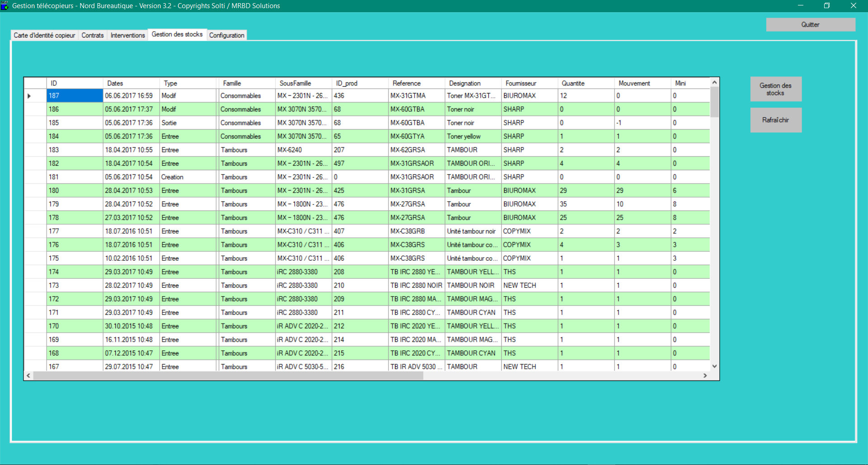This screenshot has width=868, height=465.
Task: Open the Gestion des stocks button
Action: click(775, 89)
